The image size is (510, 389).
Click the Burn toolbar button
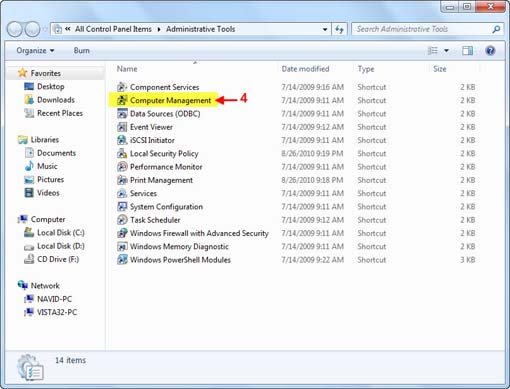point(82,51)
